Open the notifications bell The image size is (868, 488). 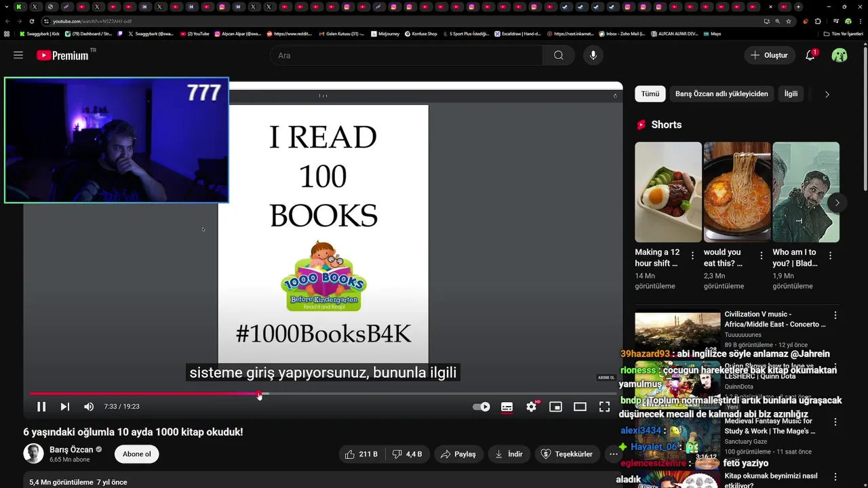810,55
